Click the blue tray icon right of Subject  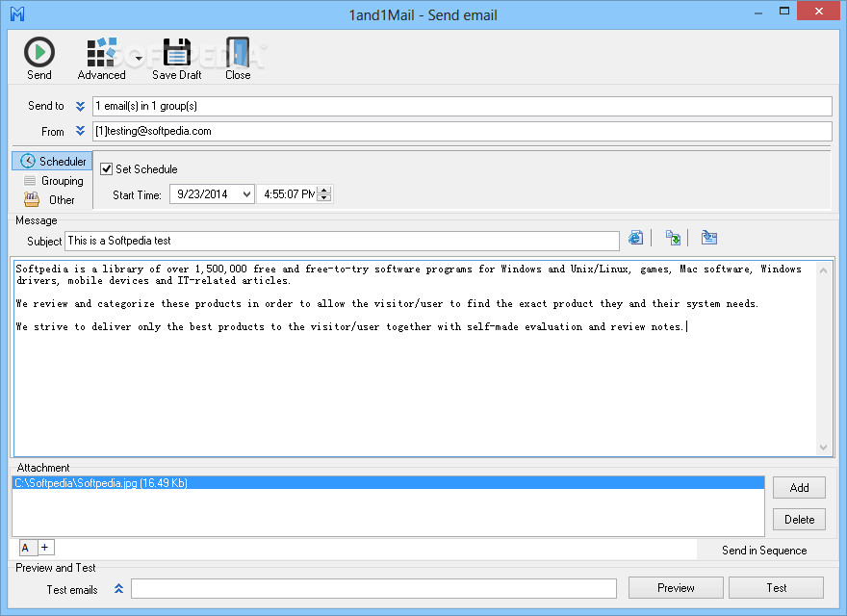pos(708,237)
